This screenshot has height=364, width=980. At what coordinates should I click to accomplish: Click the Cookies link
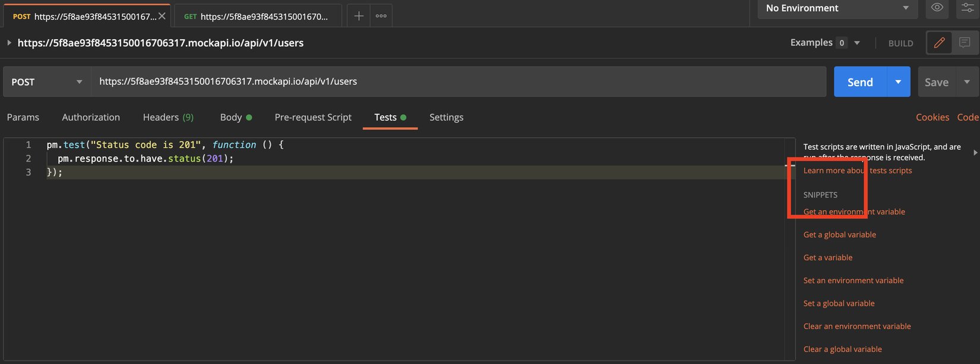point(932,117)
